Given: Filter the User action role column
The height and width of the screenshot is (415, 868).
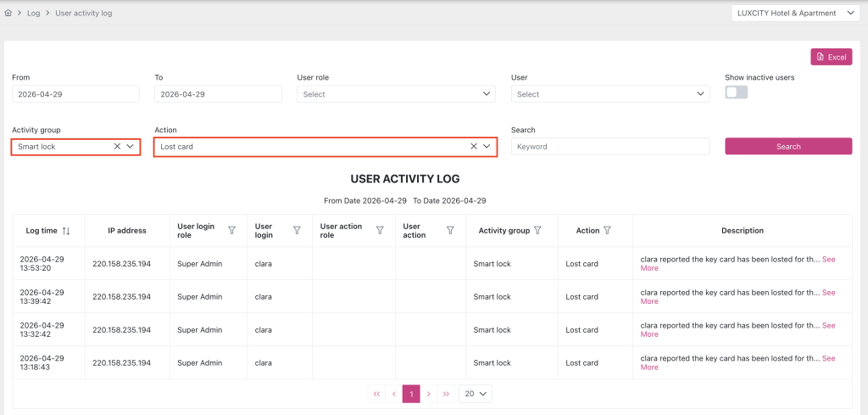Looking at the screenshot, I should point(380,230).
